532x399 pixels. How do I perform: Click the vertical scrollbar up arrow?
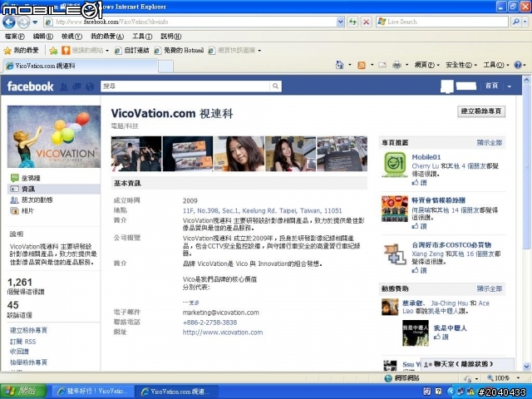526,81
